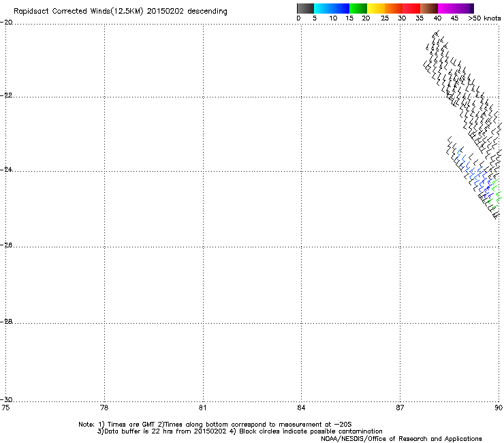Click the '87' longitude axis label
This screenshot has width=504, height=443.
tap(400, 408)
